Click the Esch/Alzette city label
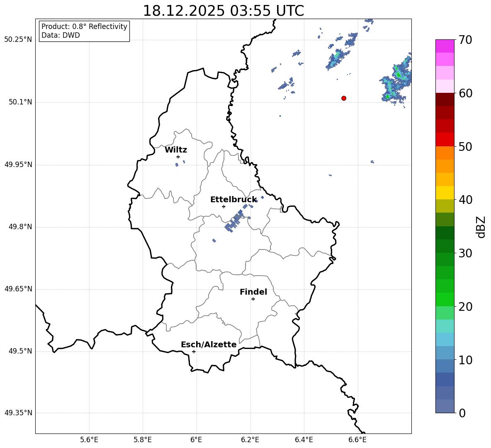491x448 pixels. (209, 344)
